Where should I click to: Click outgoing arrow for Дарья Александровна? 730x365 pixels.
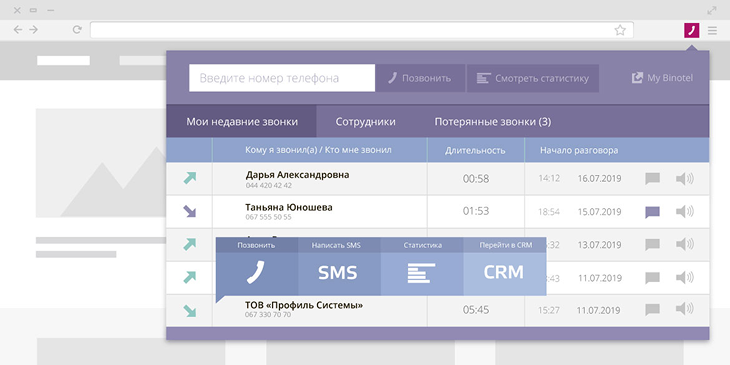[189, 178]
